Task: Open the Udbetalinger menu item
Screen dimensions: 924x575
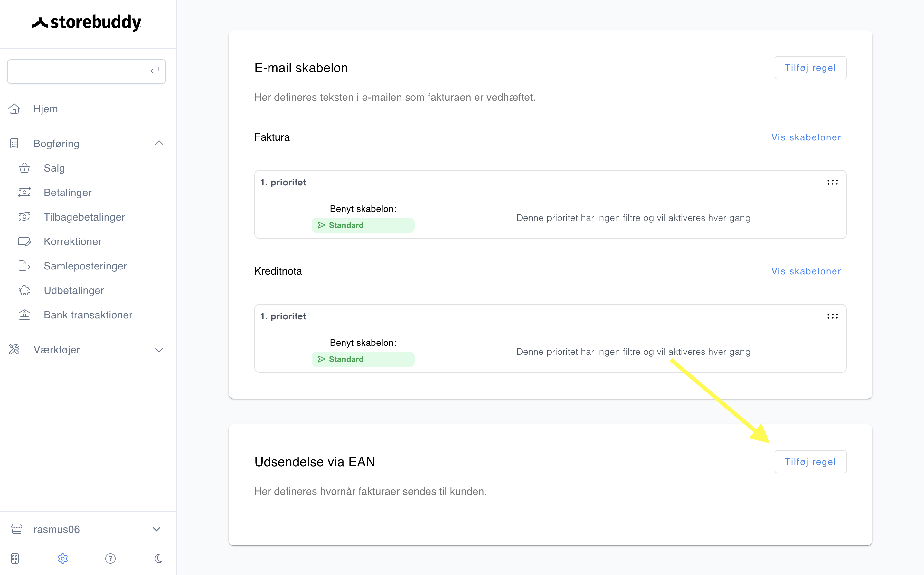Action: 74,290
